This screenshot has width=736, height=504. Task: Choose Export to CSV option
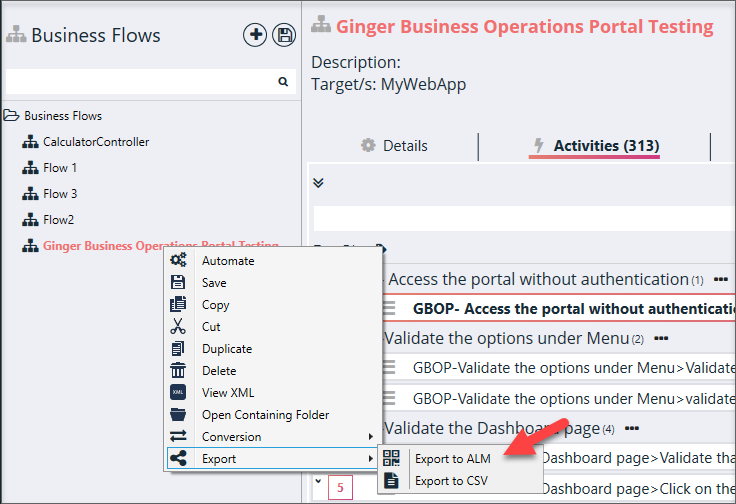pyautogui.click(x=451, y=481)
